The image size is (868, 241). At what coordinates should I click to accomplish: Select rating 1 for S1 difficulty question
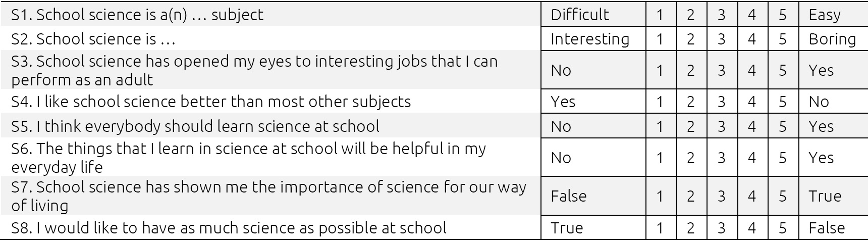click(x=660, y=15)
